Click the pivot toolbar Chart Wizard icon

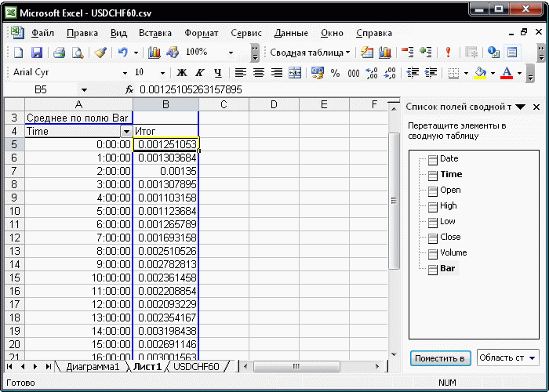(385, 53)
